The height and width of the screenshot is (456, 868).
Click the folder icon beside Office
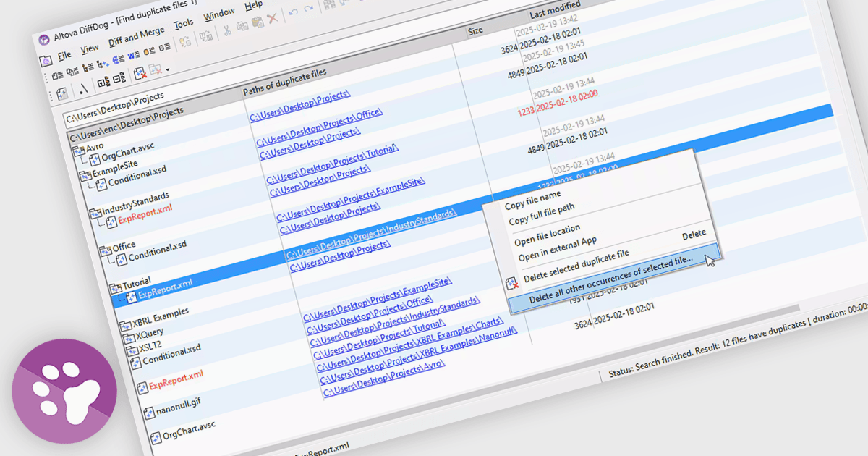[x=106, y=250]
